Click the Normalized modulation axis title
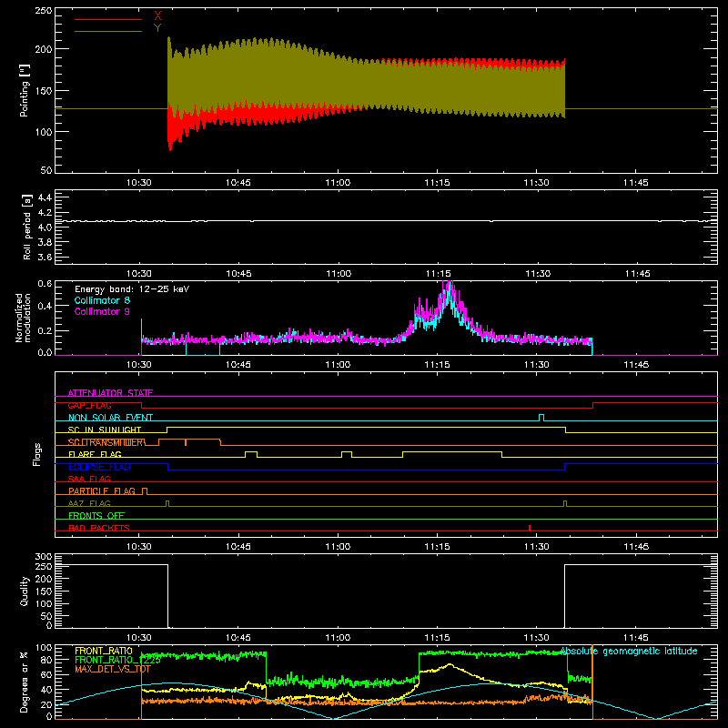 pos(23,318)
